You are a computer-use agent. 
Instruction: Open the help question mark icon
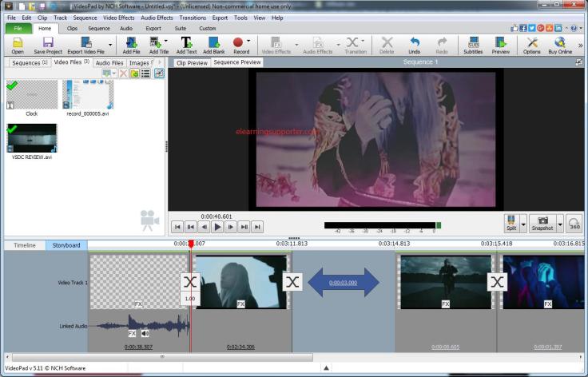pos(574,28)
